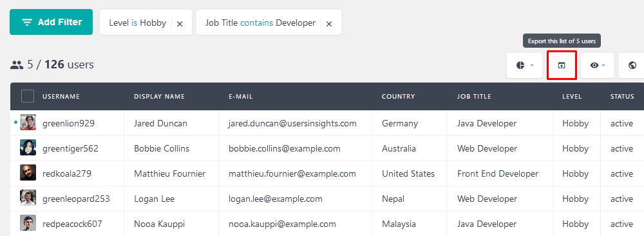Image resolution: width=644 pixels, height=236 pixels.
Task: Click the Nepal country cell
Action: pyautogui.click(x=393, y=199)
